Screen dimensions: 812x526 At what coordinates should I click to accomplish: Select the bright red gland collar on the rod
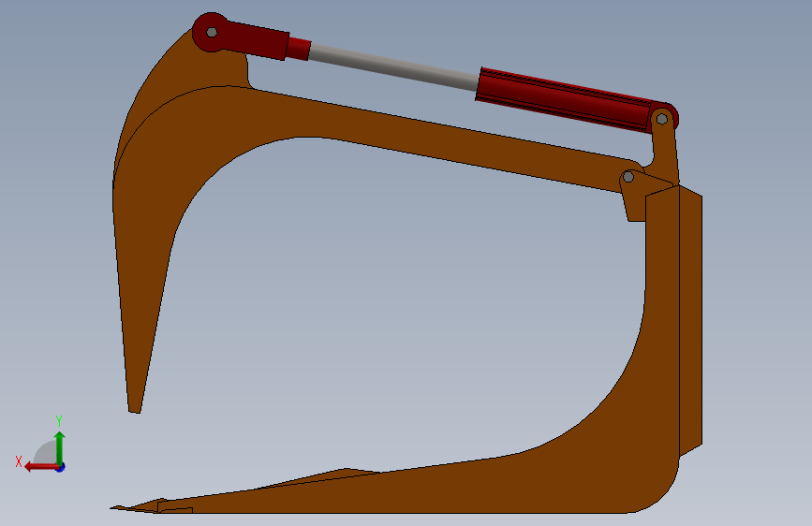[x=299, y=48]
